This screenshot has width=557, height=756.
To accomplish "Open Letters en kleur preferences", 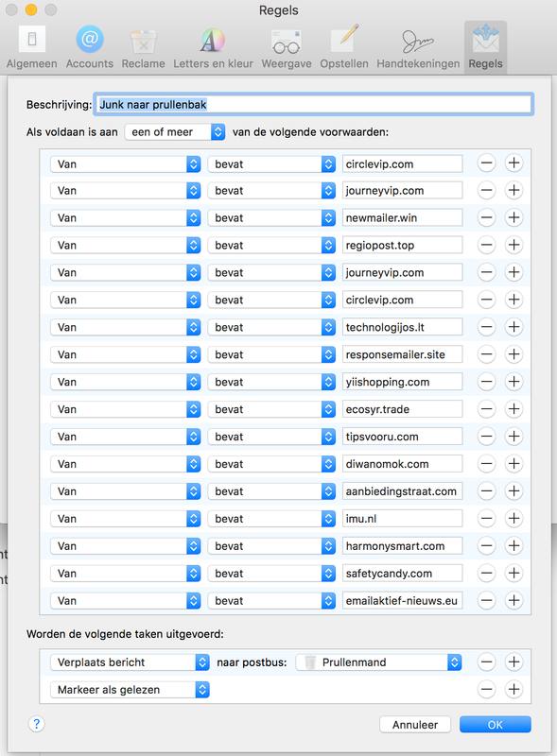I will click(213, 47).
